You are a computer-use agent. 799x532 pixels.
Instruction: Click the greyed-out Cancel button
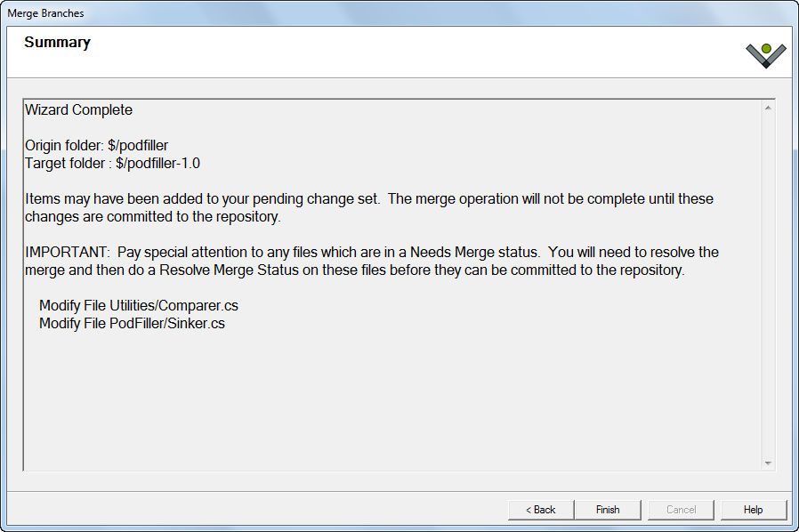(681, 510)
